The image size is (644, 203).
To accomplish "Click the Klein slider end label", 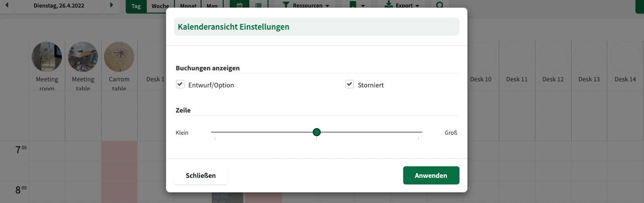I will point(182,133).
